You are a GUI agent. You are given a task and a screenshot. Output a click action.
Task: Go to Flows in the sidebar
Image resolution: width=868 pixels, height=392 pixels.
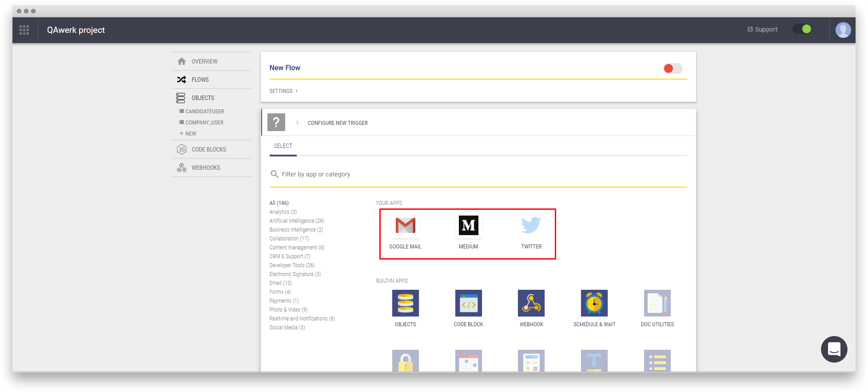click(212, 80)
